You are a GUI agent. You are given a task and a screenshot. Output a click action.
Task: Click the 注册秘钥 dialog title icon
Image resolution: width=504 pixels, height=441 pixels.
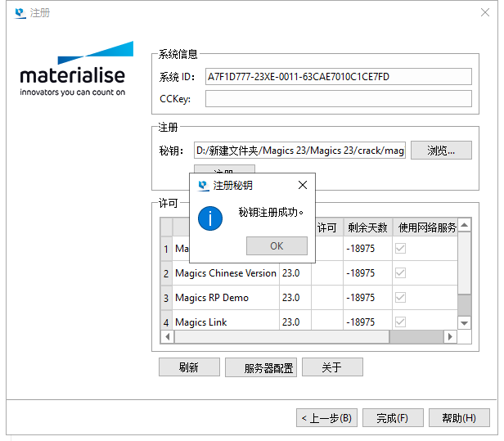coord(203,186)
